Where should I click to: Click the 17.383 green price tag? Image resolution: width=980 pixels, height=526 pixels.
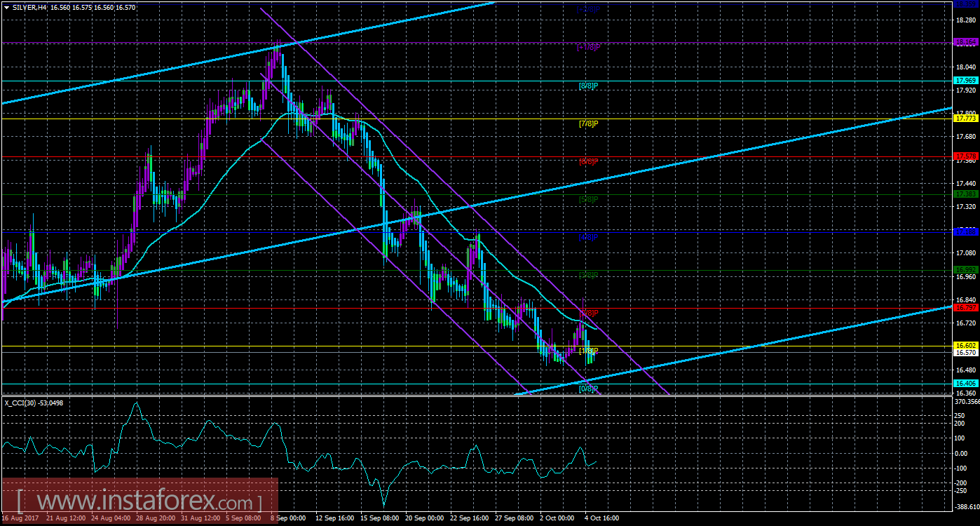coord(965,193)
